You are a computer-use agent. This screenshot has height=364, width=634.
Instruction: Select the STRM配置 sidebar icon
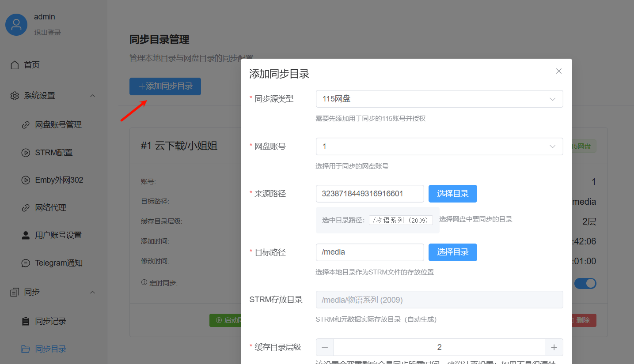click(x=27, y=152)
